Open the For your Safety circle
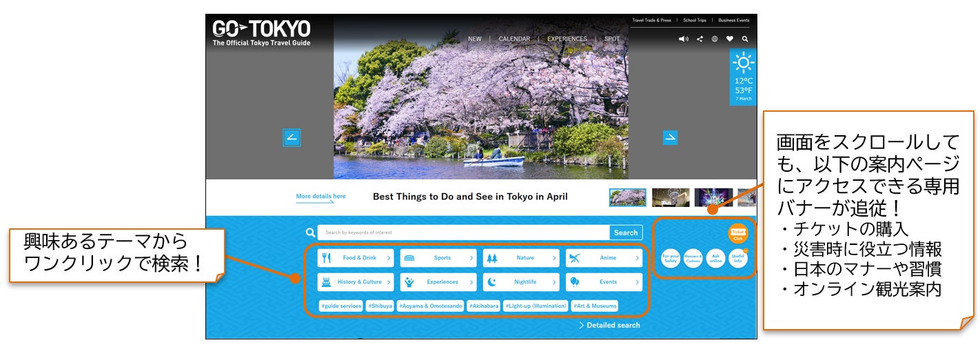Screen dimensions: 980x347 [671, 259]
